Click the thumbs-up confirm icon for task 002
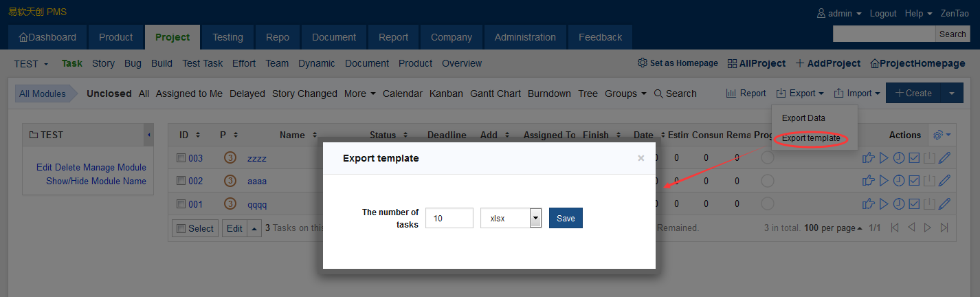The height and width of the screenshot is (297, 980). click(869, 181)
